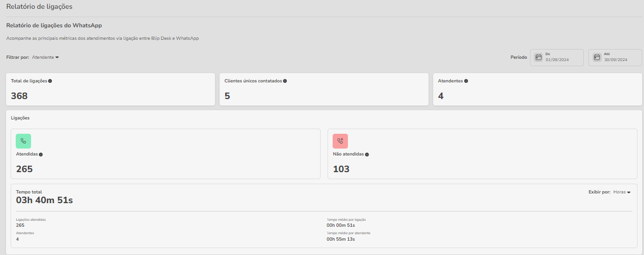Click info icon next to Atendentes card title
This screenshot has width=644, height=255.
tap(466, 81)
